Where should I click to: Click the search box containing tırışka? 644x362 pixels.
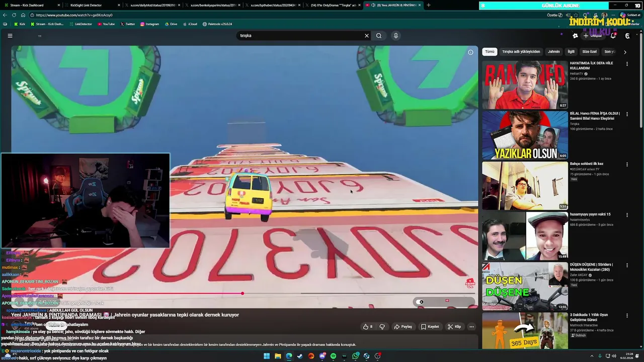pos(302,36)
